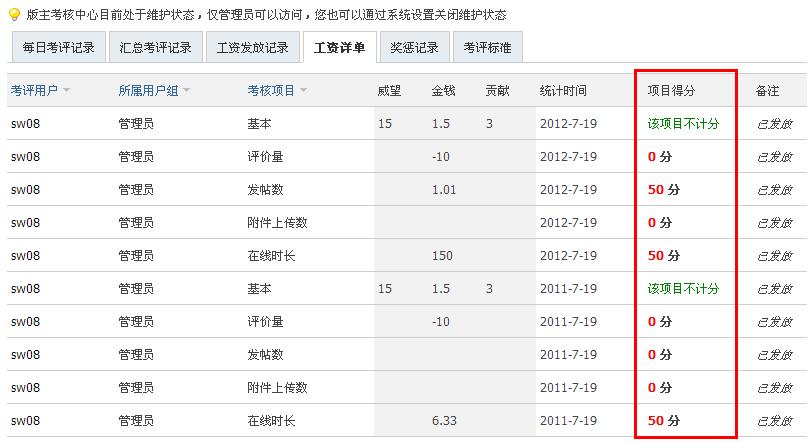Click the 威望 column header

pyautogui.click(x=389, y=91)
